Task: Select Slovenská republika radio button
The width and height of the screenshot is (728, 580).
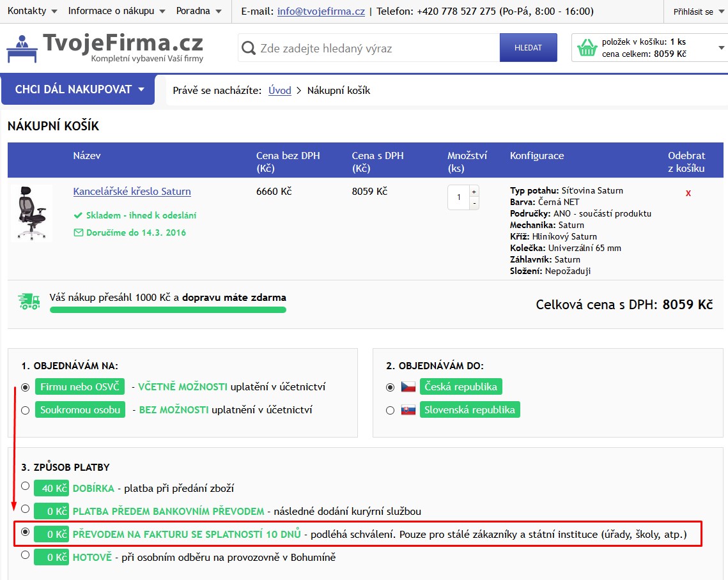Action: coord(391,410)
